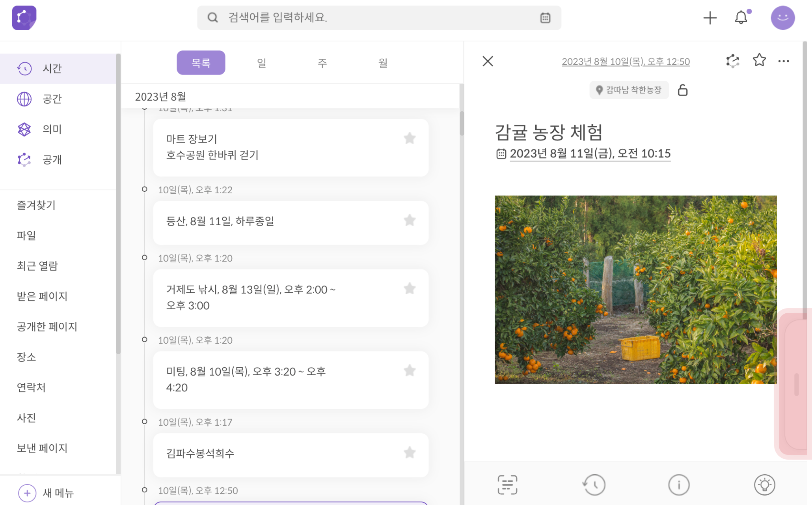Open the 김파수봉석희수 card
The width and height of the screenshot is (812, 505).
[x=291, y=455]
